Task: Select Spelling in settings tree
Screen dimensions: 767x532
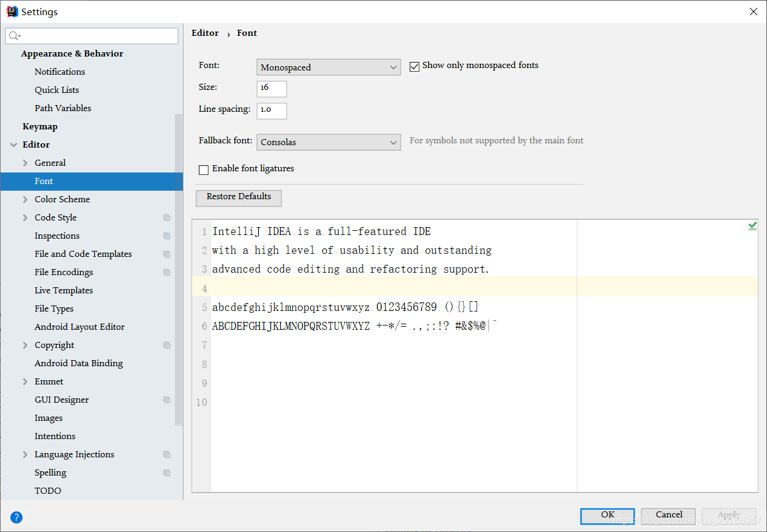Action: pyautogui.click(x=50, y=472)
